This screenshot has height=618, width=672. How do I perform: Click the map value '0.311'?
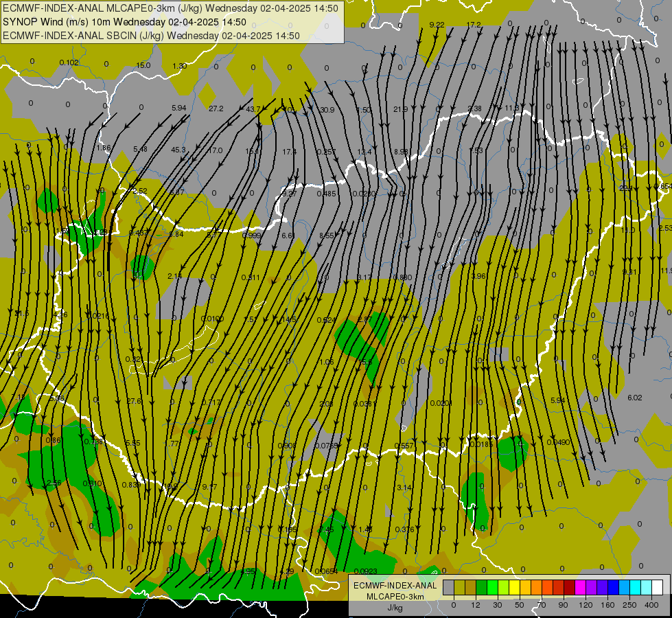tap(251, 277)
